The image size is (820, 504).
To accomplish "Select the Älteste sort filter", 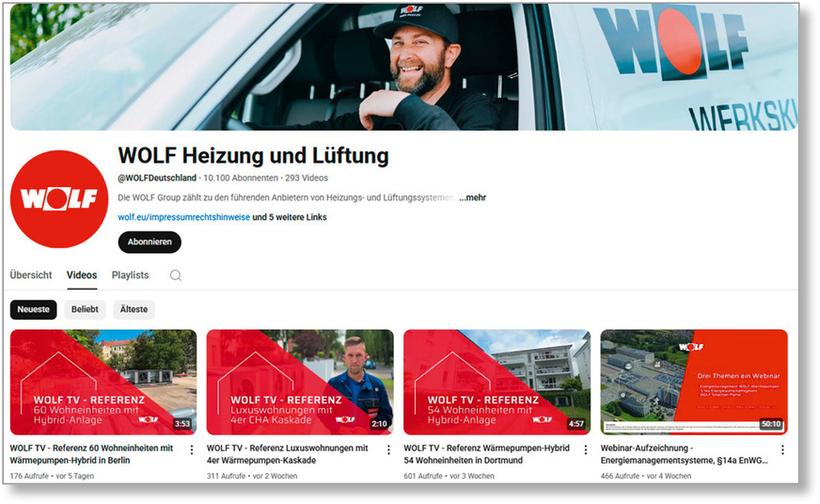I will pos(134,309).
